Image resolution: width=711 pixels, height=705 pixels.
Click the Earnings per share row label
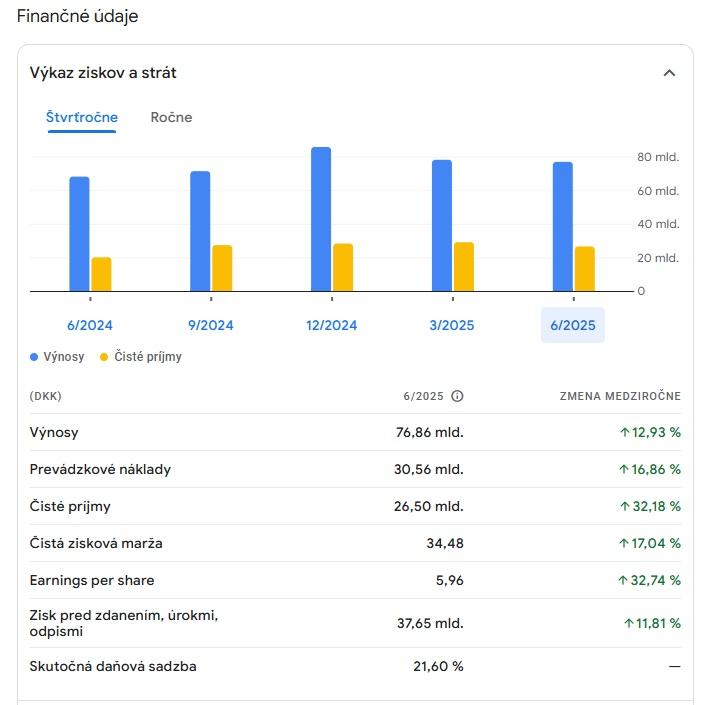click(x=92, y=581)
